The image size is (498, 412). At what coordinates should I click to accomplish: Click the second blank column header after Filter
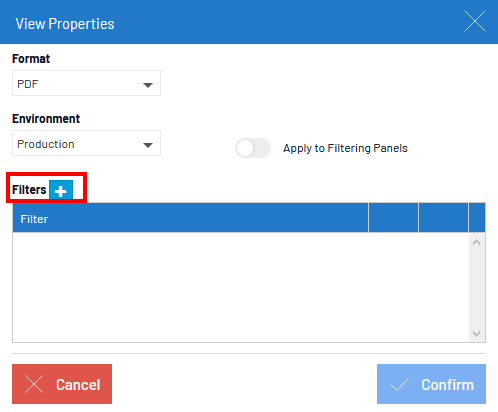(443, 218)
